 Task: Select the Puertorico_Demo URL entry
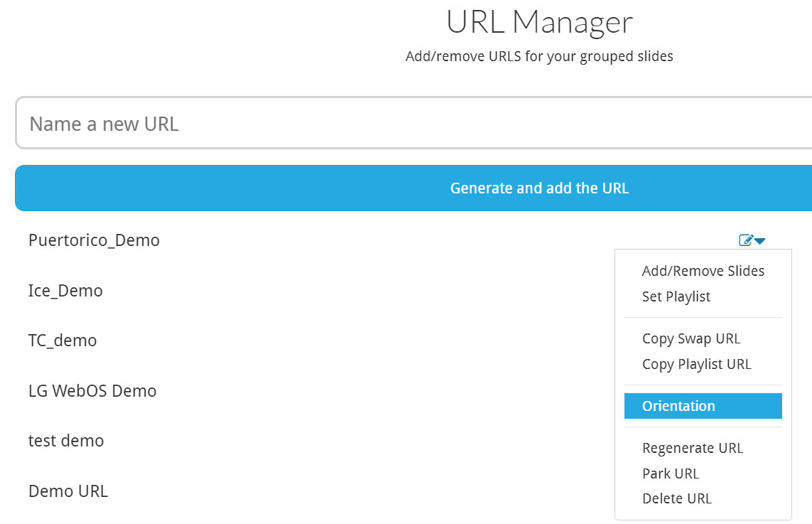click(94, 240)
